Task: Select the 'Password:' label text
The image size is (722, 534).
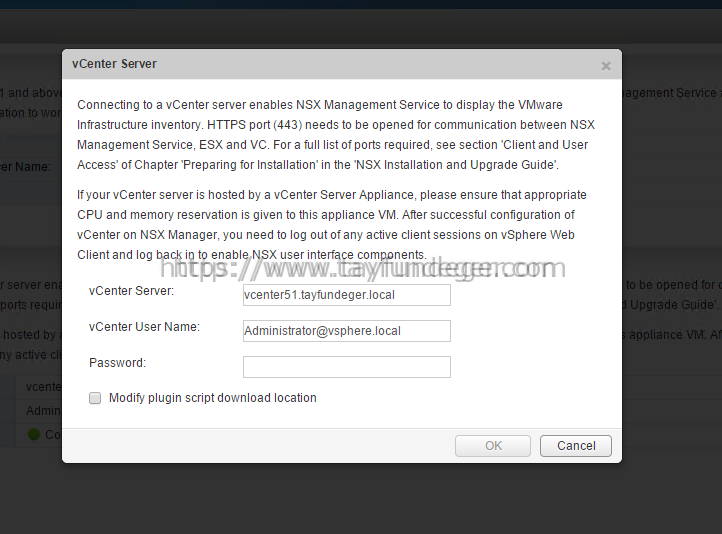Action: (117, 363)
